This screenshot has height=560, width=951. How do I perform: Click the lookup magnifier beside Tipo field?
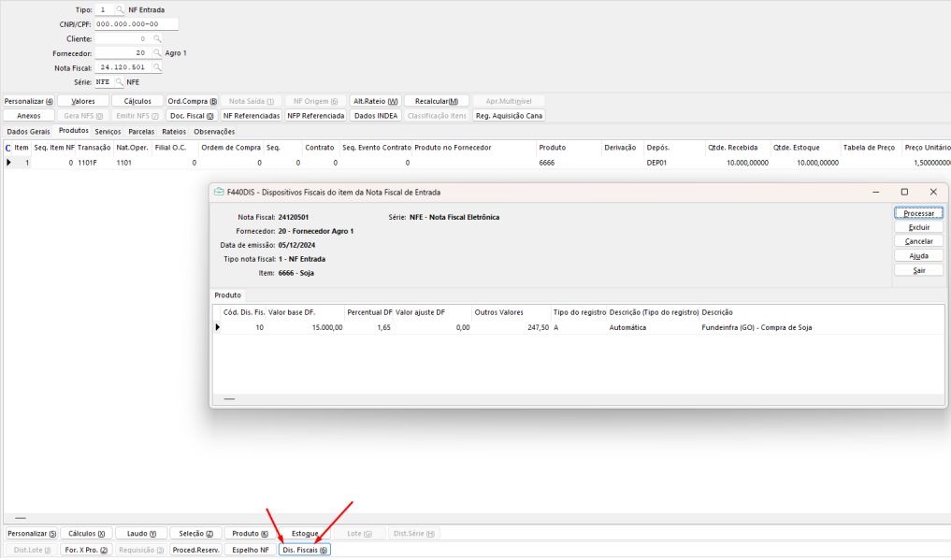coord(120,9)
